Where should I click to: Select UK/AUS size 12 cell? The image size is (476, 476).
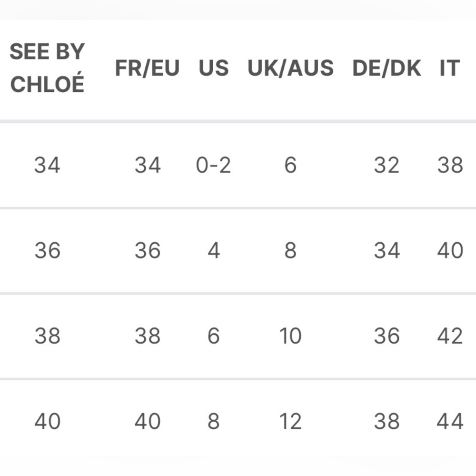(x=290, y=421)
